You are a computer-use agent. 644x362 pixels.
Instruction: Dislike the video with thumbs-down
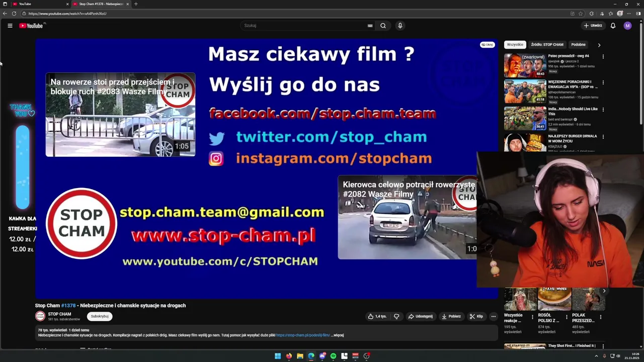point(396,316)
